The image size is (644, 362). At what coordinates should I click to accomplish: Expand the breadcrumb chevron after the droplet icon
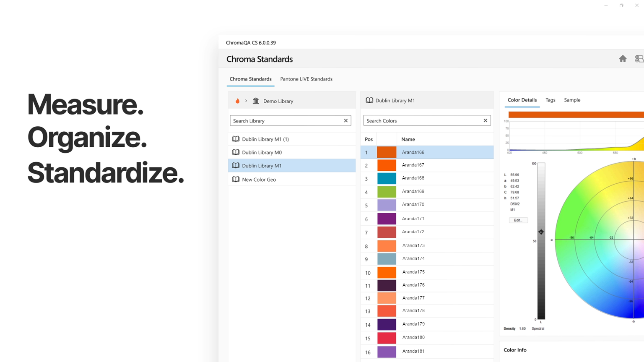246,101
